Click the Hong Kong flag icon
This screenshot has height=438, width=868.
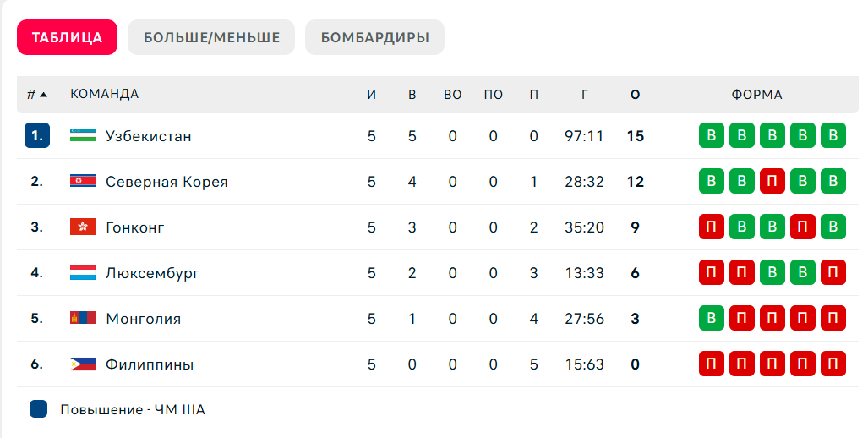coord(83,227)
